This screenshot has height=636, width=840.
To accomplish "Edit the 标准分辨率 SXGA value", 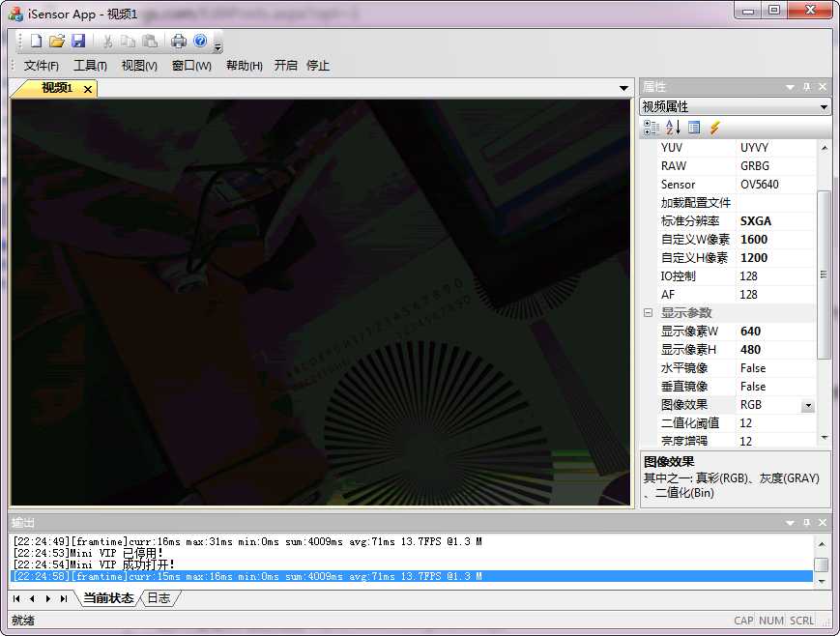I will tap(776, 221).
